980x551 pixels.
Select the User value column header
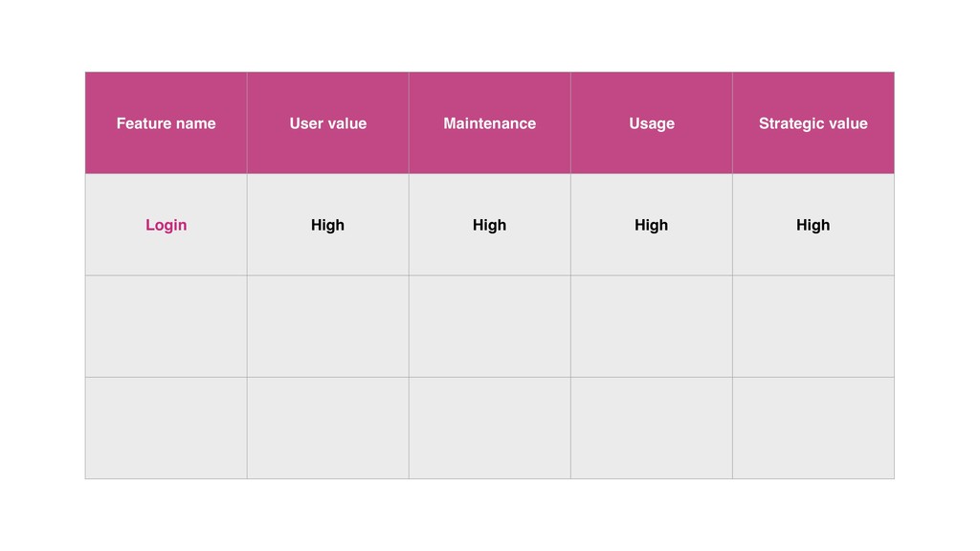(327, 123)
